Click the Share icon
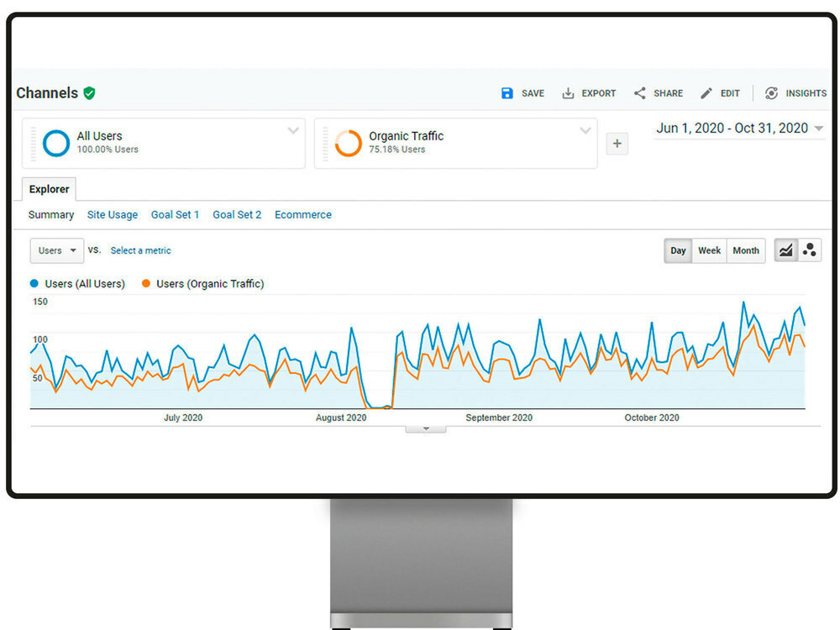Viewport: 840px width, 630px height. pos(640,93)
